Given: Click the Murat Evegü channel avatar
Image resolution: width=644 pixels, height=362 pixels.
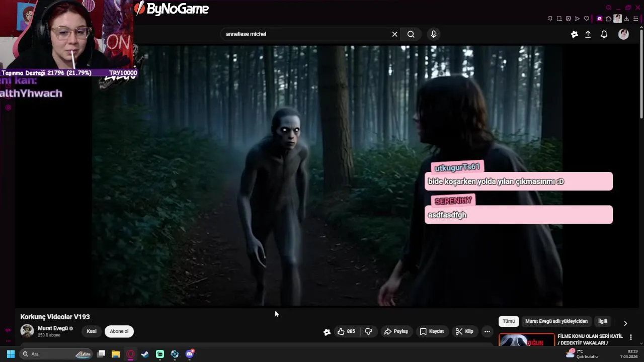Looking at the screenshot, I should point(27,331).
